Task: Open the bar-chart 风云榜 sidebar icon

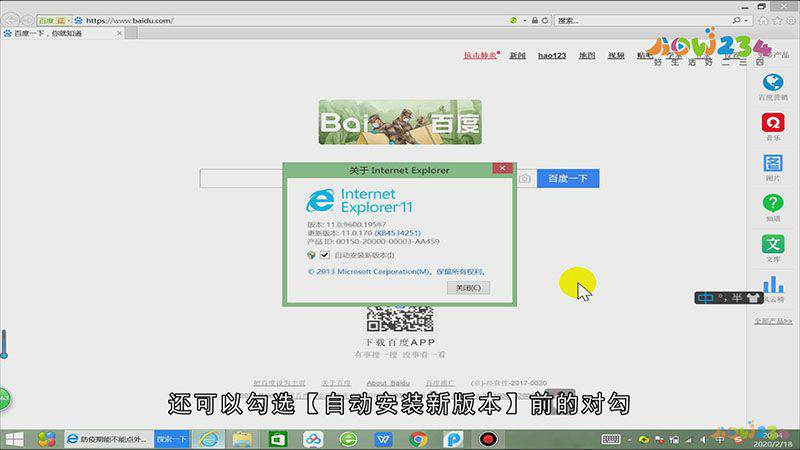Action: (x=773, y=285)
